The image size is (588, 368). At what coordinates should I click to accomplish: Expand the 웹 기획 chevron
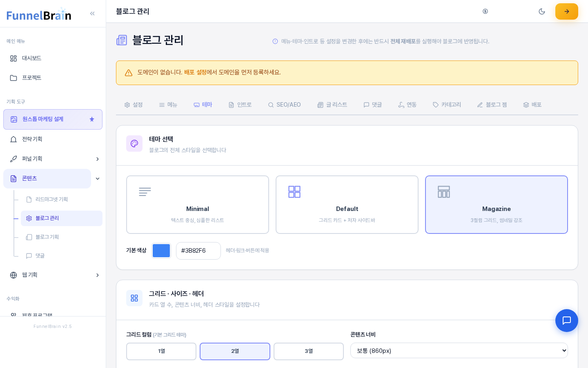coord(98,275)
